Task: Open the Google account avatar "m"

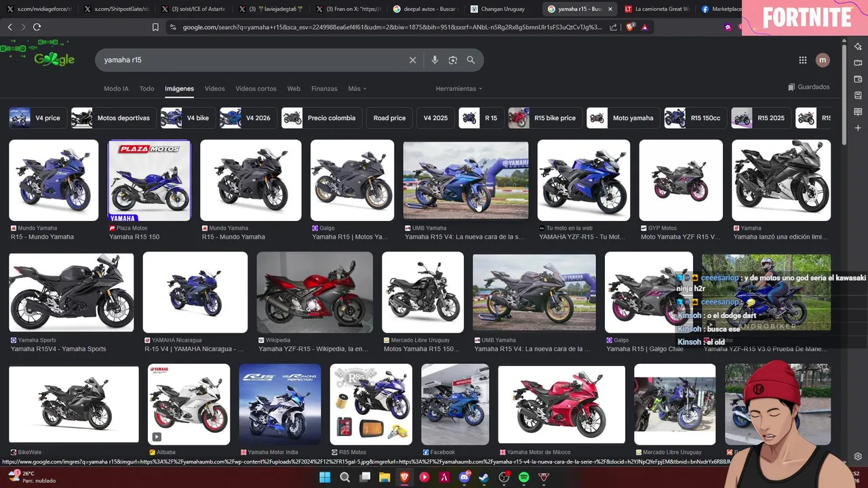Action: point(823,60)
